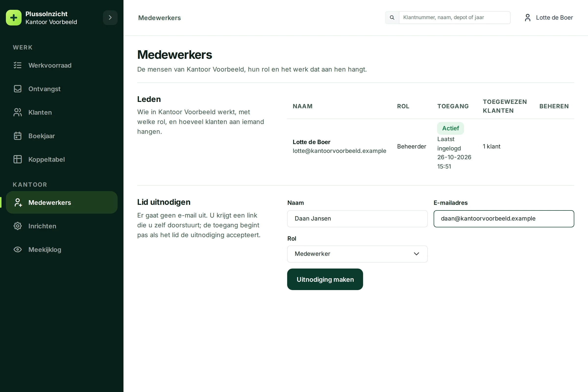Click the TOEGANG column header

453,106
